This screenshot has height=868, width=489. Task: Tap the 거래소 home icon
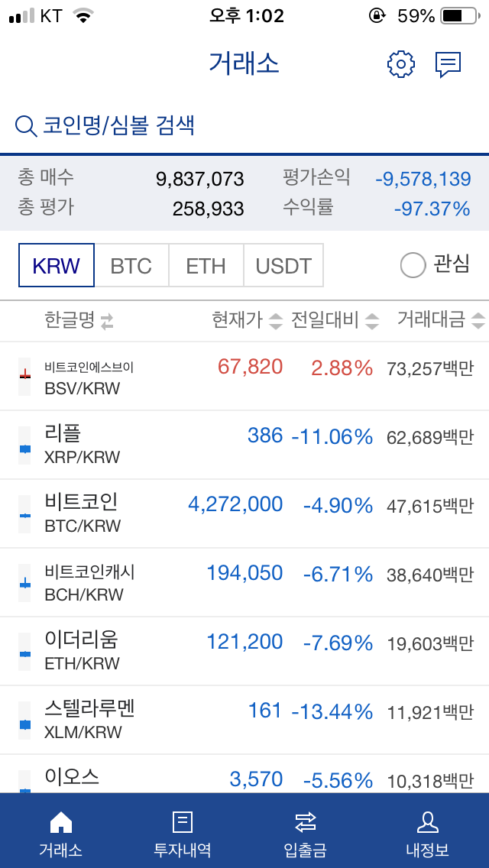pyautogui.click(x=60, y=822)
